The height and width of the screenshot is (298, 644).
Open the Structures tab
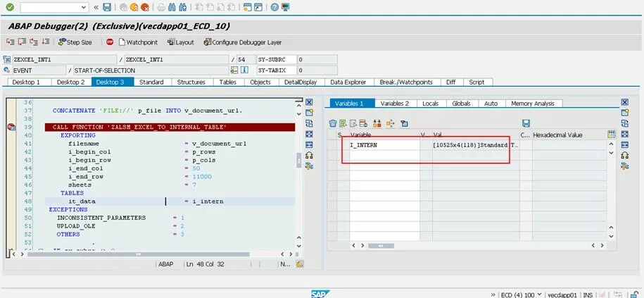click(191, 82)
